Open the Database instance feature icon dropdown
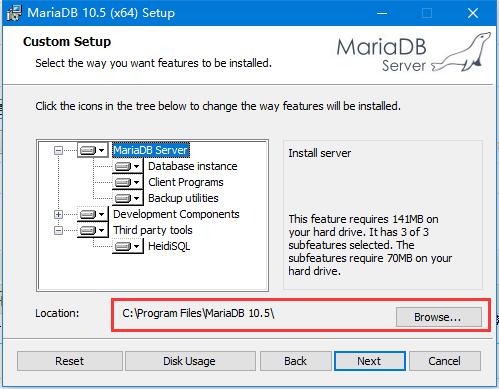Screen dimensions: 499x389 click(128, 166)
